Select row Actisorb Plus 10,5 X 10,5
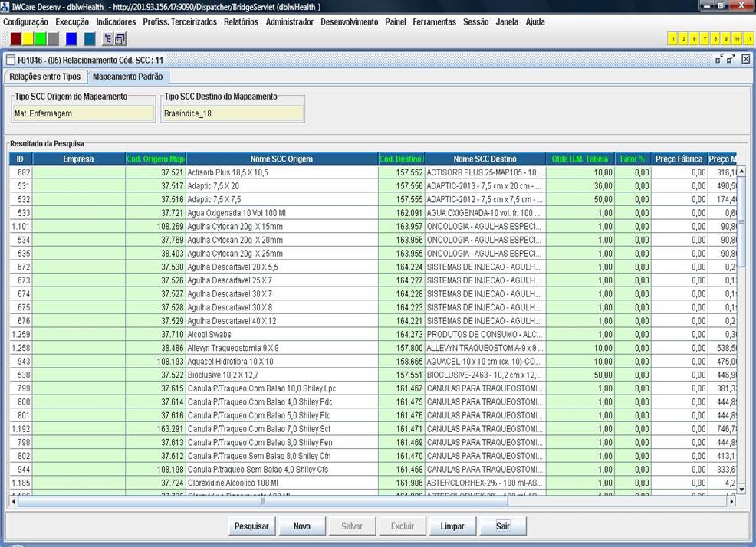Screen dimensions: 756x547 tap(373, 172)
